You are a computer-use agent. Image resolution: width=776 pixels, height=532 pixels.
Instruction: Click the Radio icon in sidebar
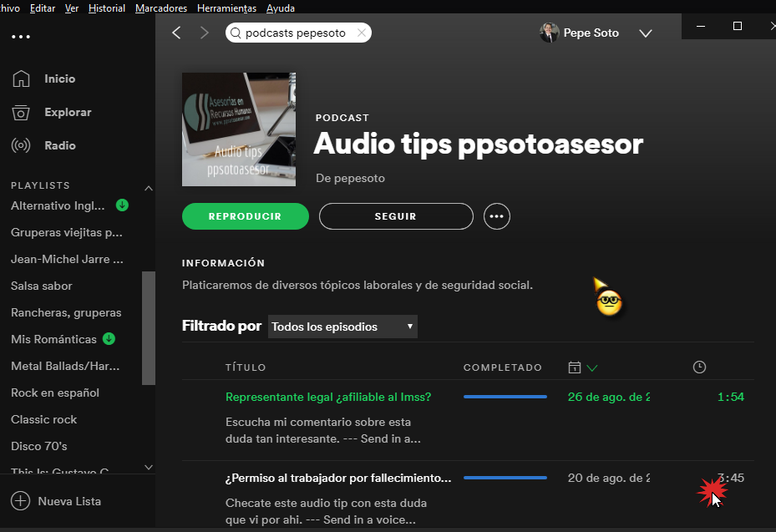21,145
